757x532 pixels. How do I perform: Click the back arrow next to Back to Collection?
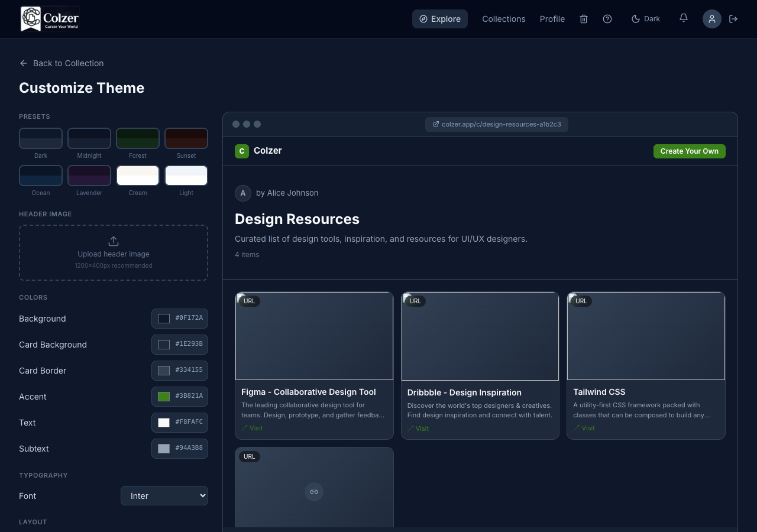point(24,63)
